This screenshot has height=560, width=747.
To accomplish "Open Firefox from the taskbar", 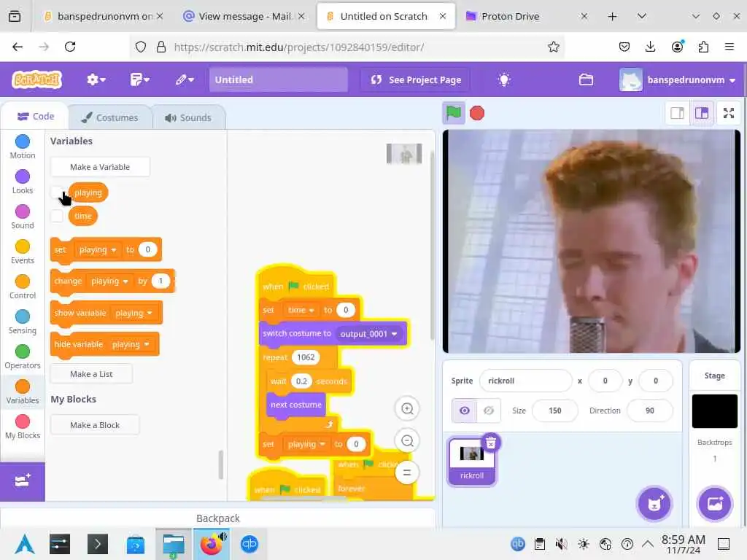I will pyautogui.click(x=211, y=544).
